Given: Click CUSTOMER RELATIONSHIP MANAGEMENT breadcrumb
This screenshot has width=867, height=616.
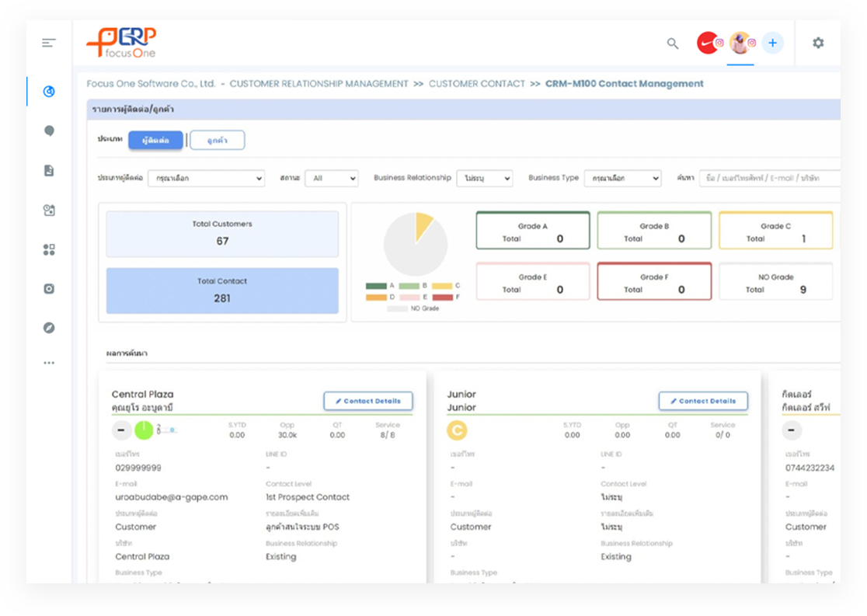Looking at the screenshot, I should (x=319, y=83).
